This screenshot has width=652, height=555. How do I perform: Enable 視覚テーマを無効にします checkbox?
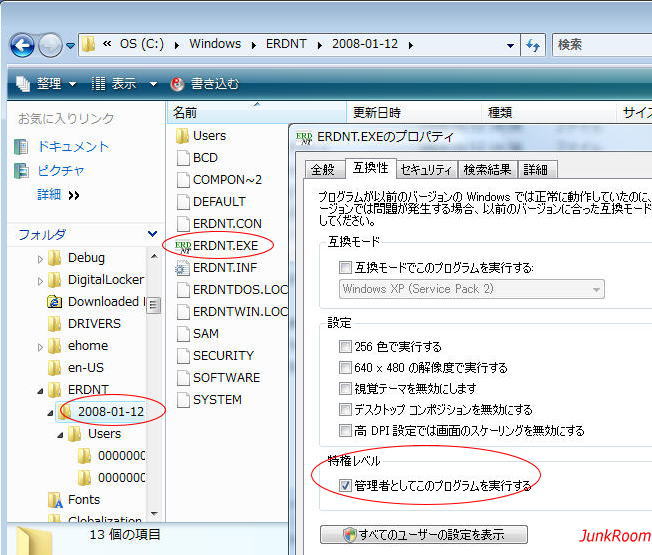click(345, 388)
